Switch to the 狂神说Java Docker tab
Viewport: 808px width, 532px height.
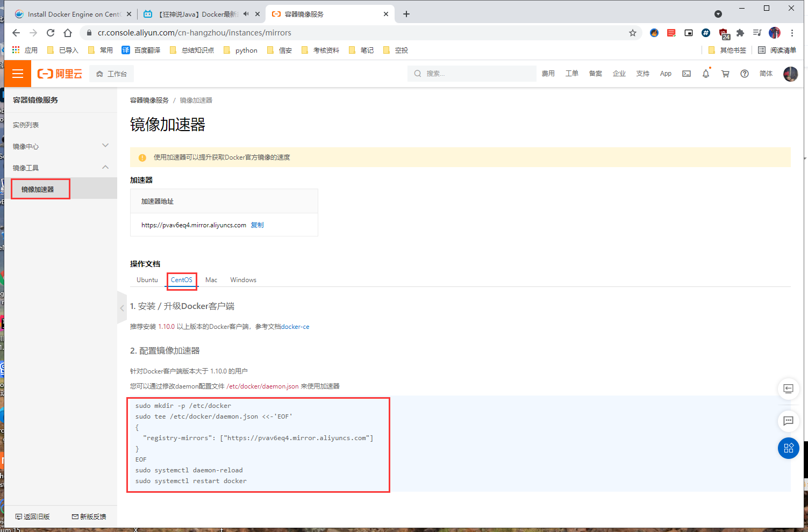point(202,14)
